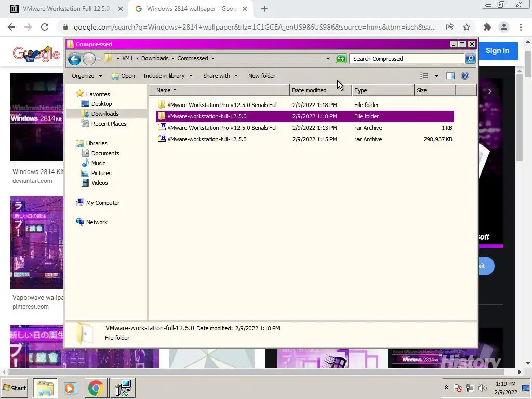532x399 pixels.
Task: Expand the arrow after Compressed breadcrumb
Action: [212, 58]
